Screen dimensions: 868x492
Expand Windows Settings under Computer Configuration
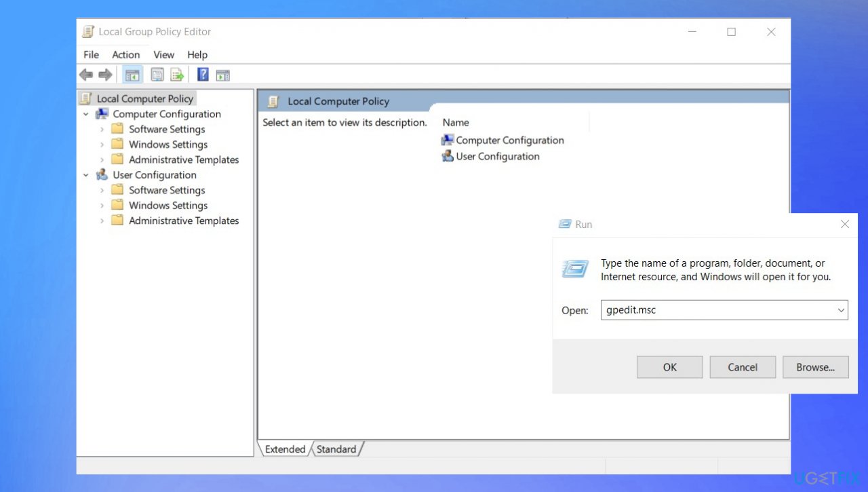pyautogui.click(x=102, y=145)
